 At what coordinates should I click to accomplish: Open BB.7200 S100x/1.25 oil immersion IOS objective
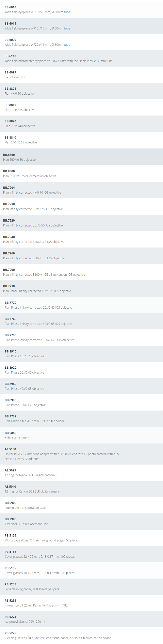click(81, 272)
